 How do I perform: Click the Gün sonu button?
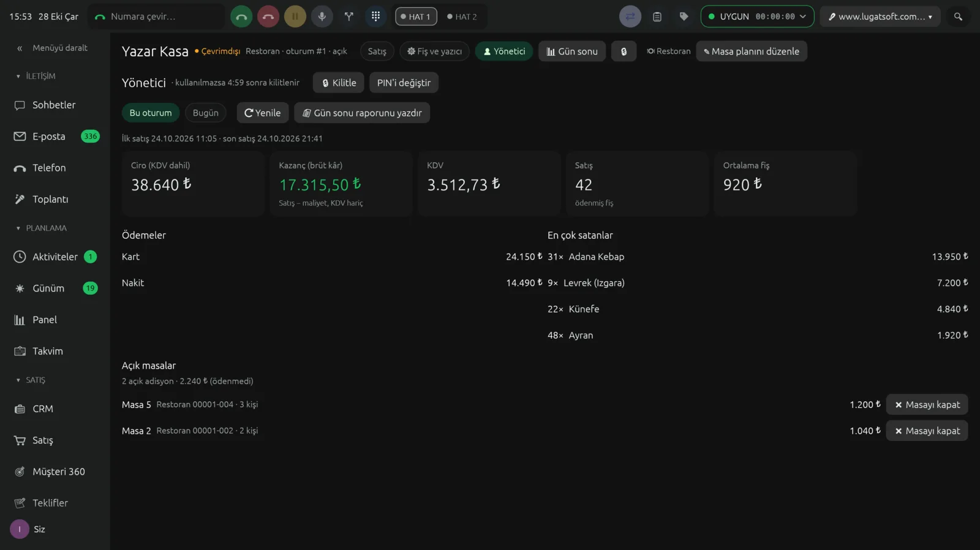[572, 51]
